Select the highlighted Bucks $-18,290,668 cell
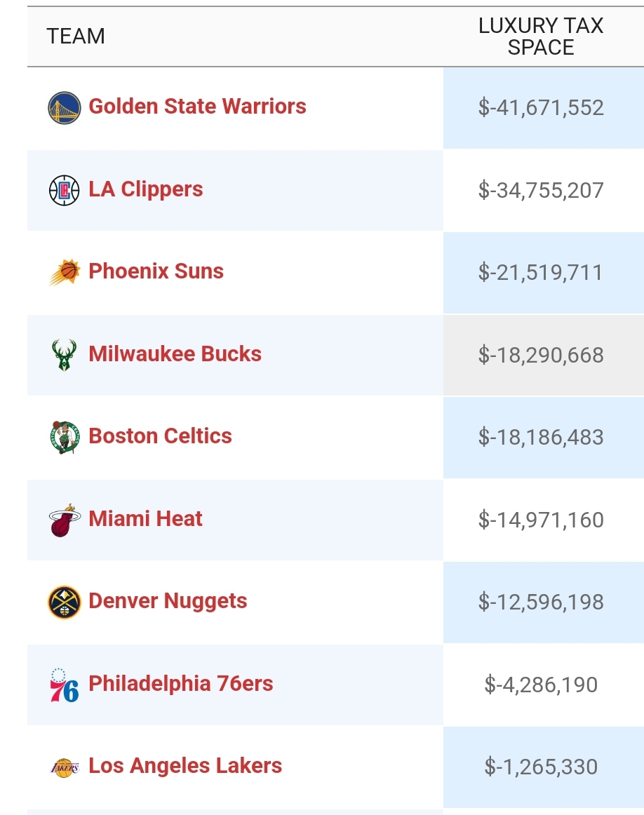Screen dimensions: 644x815 [544, 355]
